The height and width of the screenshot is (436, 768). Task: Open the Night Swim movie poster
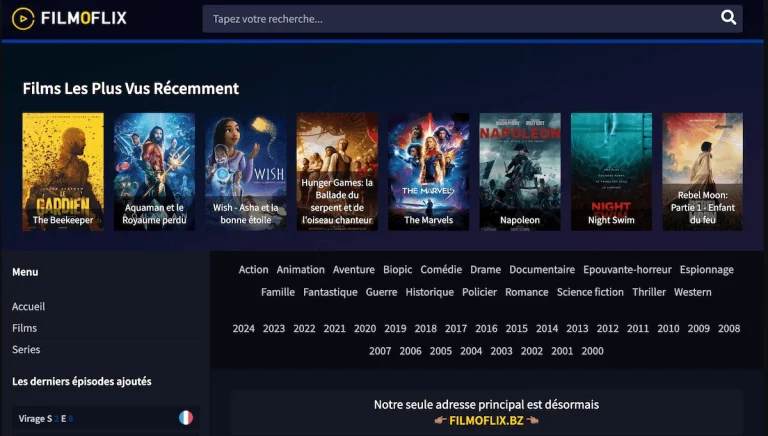click(x=611, y=171)
